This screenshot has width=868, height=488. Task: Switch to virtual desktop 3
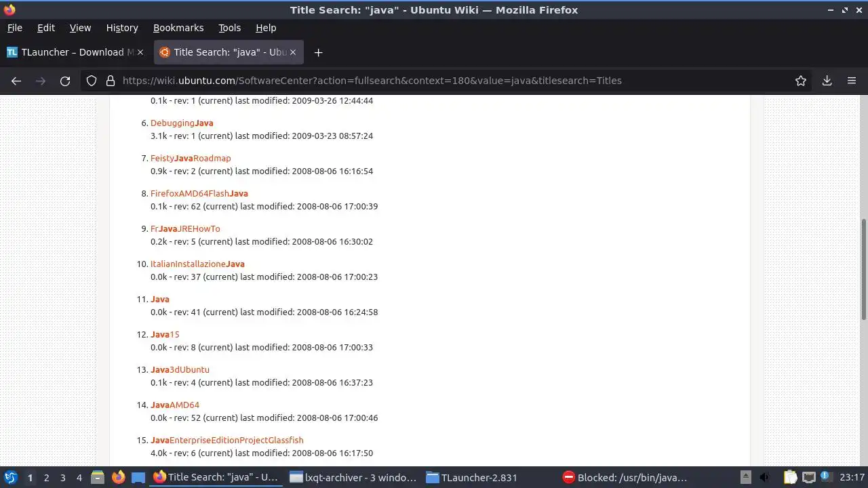pos(62,477)
